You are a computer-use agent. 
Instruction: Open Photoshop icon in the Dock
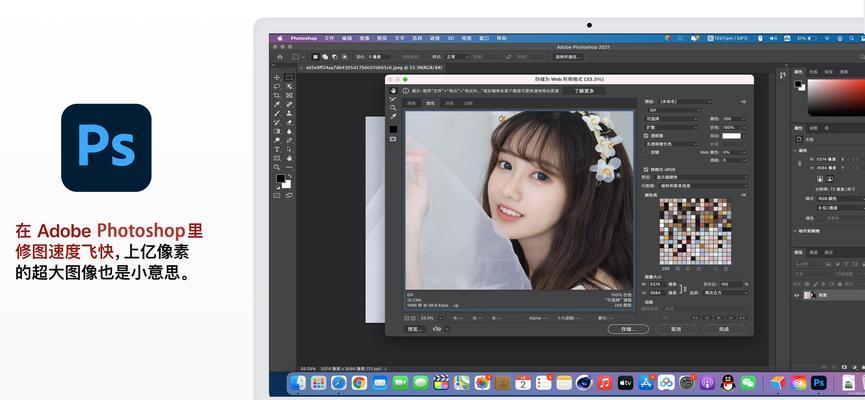pyautogui.click(x=819, y=382)
